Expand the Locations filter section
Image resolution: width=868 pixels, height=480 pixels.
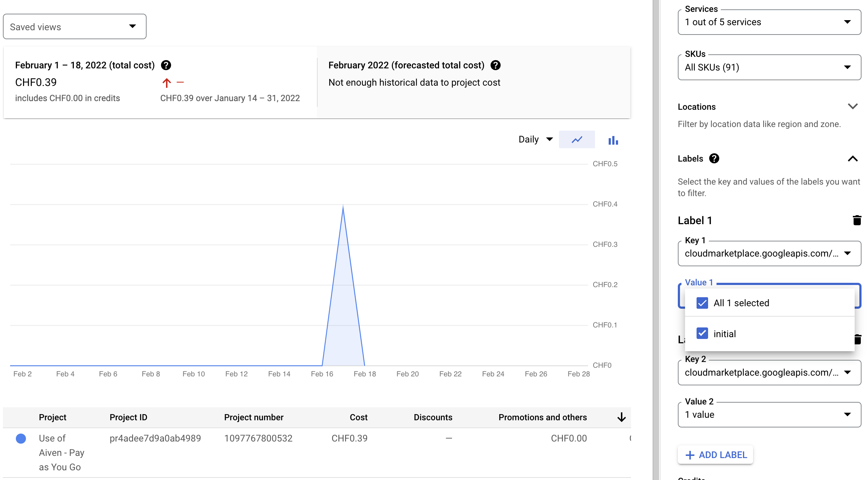853,107
